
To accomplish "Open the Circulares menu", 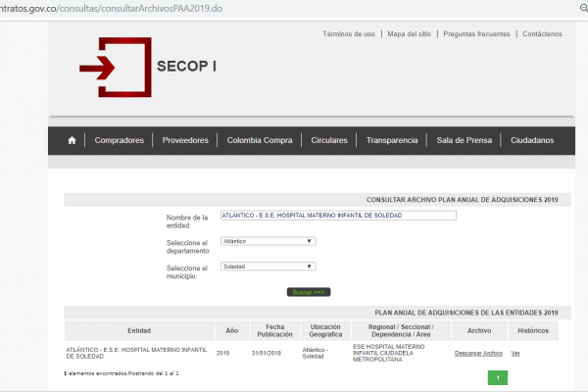I will point(329,140).
